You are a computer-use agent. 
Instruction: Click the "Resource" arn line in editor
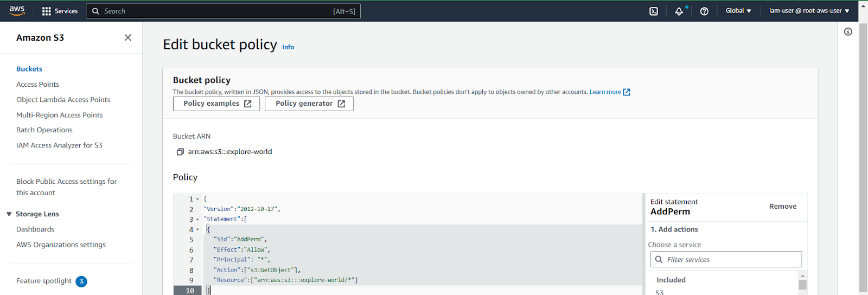(286, 280)
